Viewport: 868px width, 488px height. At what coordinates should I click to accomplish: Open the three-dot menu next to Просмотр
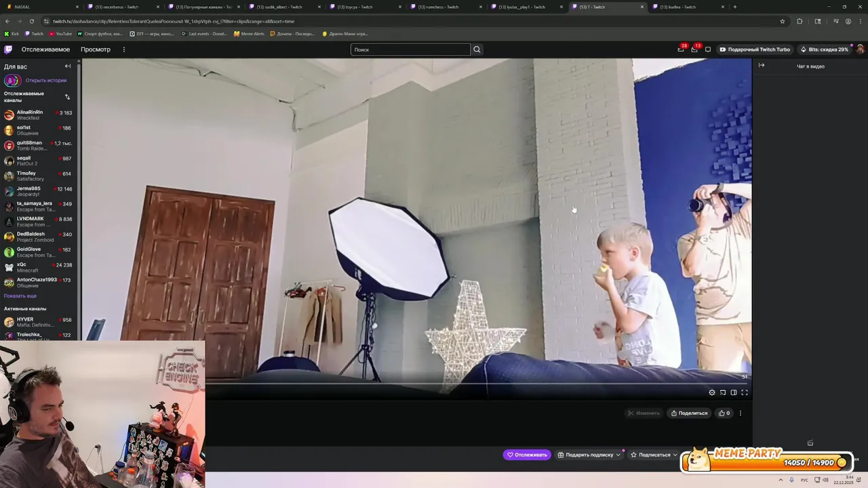point(123,49)
